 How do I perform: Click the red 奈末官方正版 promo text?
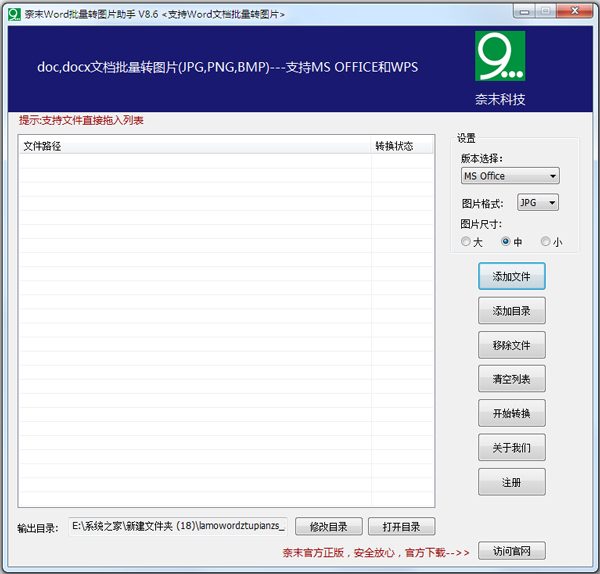click(376, 553)
